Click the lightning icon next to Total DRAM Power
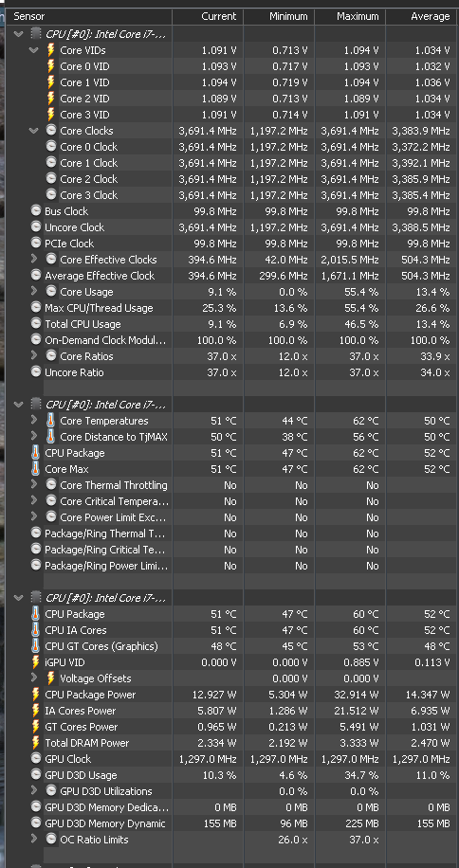 (36, 742)
